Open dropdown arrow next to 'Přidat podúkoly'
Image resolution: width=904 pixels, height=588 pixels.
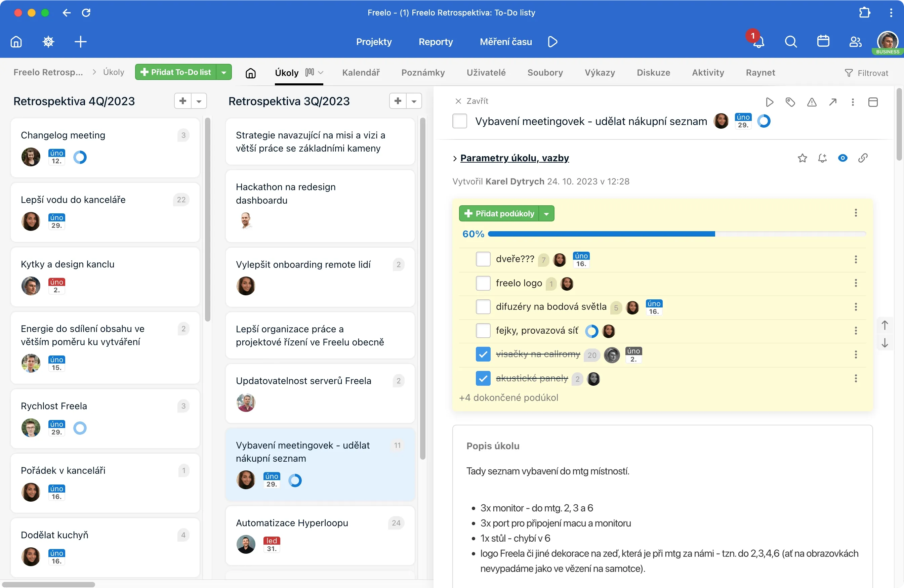(x=546, y=213)
